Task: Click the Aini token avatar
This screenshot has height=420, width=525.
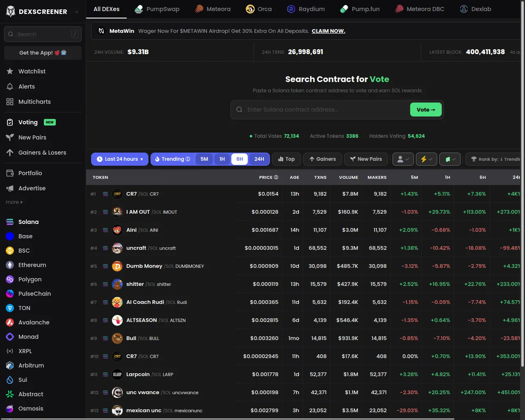Action: coord(117,230)
